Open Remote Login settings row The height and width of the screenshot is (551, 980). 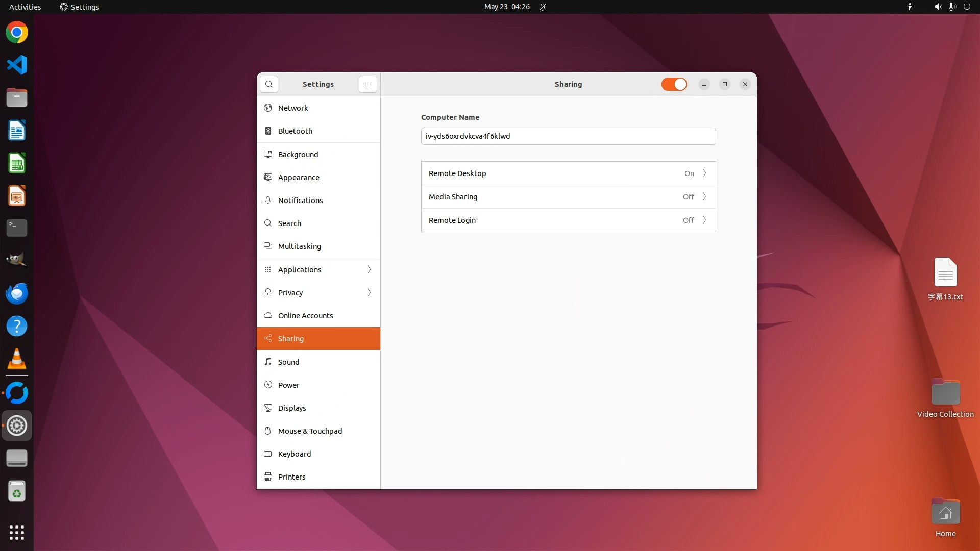[568, 220]
